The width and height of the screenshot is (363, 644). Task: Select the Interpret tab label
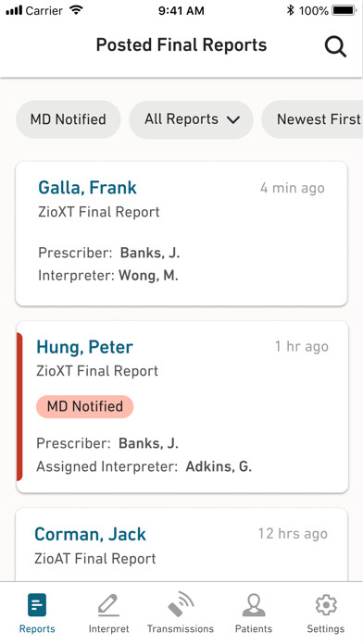click(108, 629)
